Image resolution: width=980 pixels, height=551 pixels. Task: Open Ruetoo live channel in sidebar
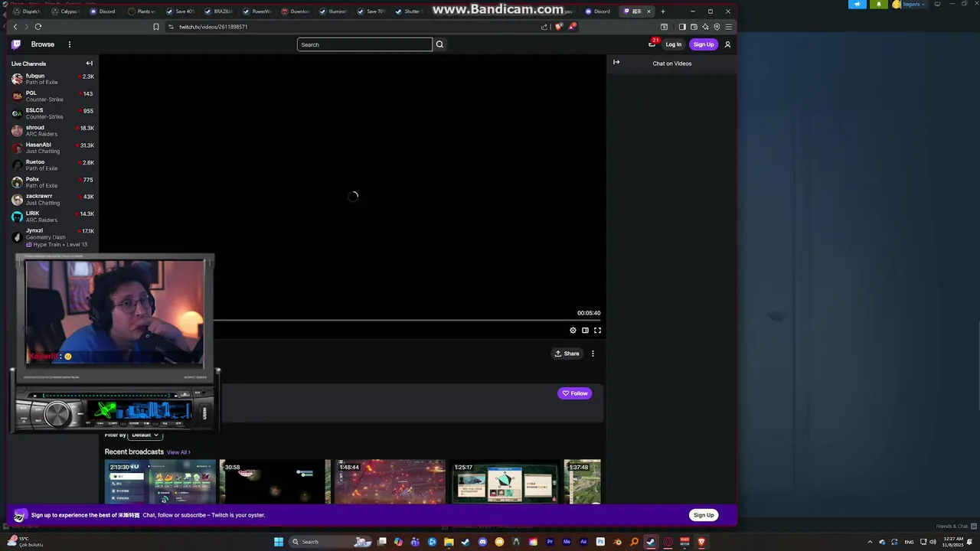point(53,165)
